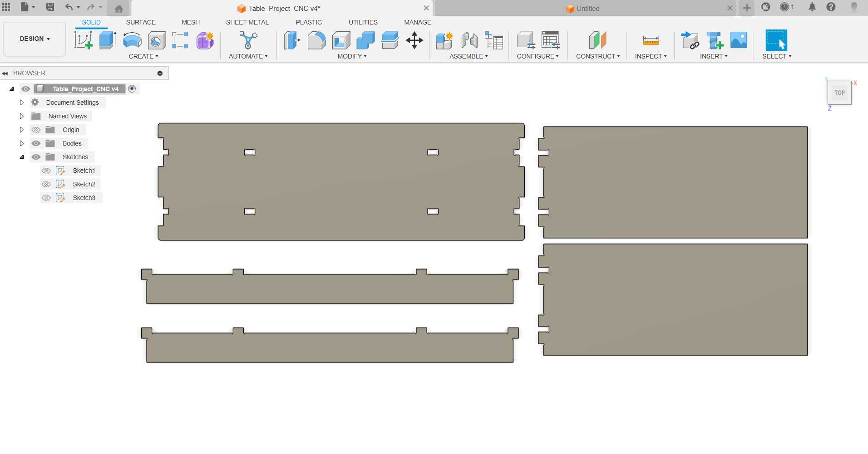Viewport: 868px width, 454px height.
Task: Open the MODIFY dropdown menu
Action: [x=352, y=56]
